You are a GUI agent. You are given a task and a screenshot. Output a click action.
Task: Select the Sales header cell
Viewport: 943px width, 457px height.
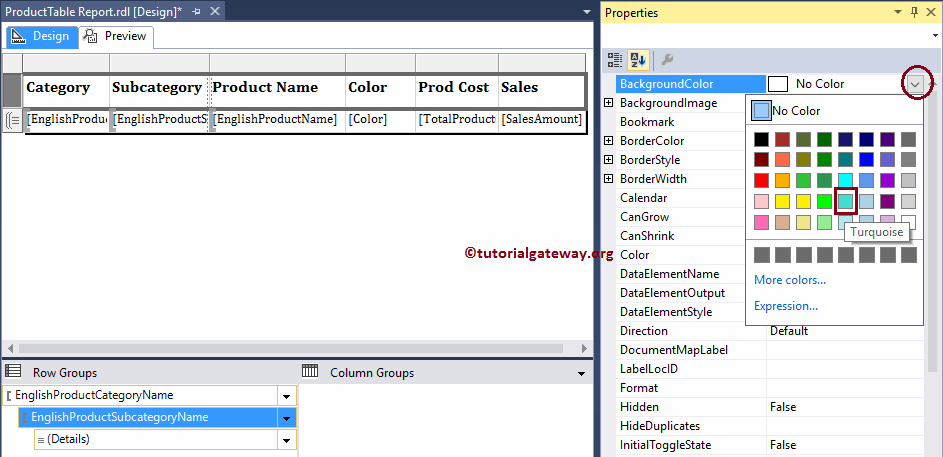click(x=542, y=90)
